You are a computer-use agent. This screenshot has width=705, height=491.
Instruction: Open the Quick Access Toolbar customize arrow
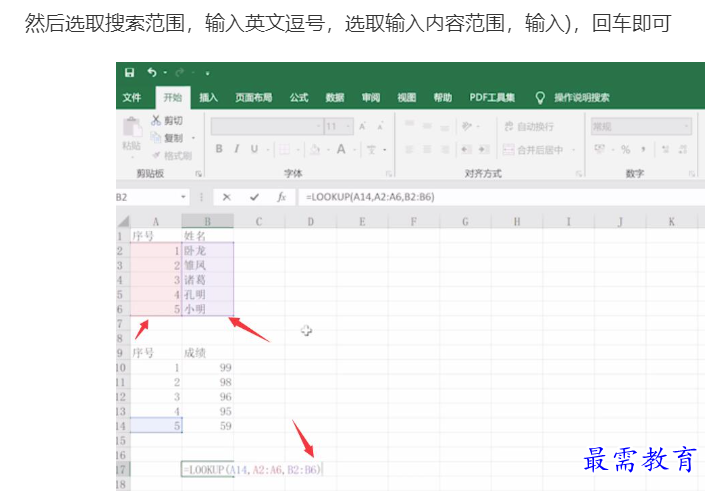207,73
